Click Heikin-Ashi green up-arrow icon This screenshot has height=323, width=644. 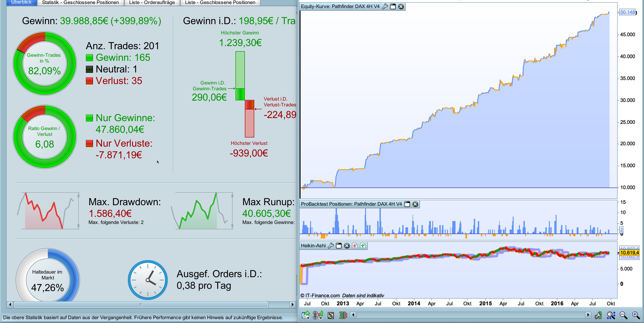pos(363,245)
